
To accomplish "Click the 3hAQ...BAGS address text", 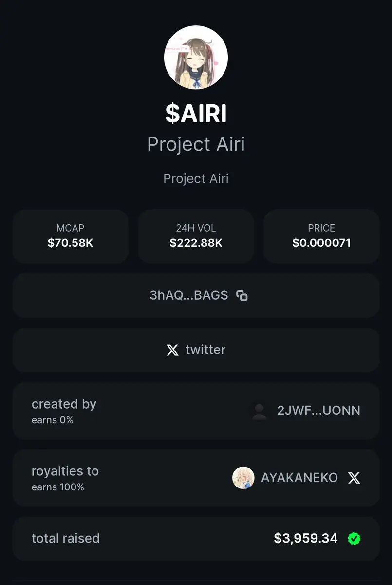I will [x=189, y=295].
